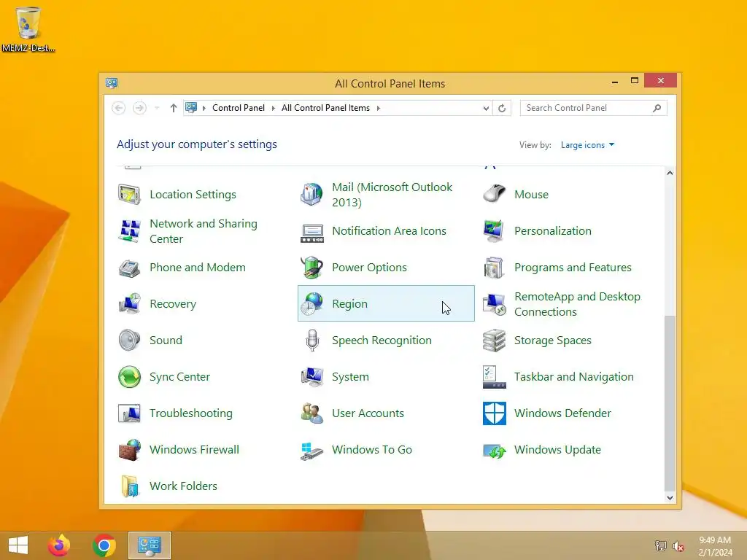Open the Windows Update icon

point(494,449)
